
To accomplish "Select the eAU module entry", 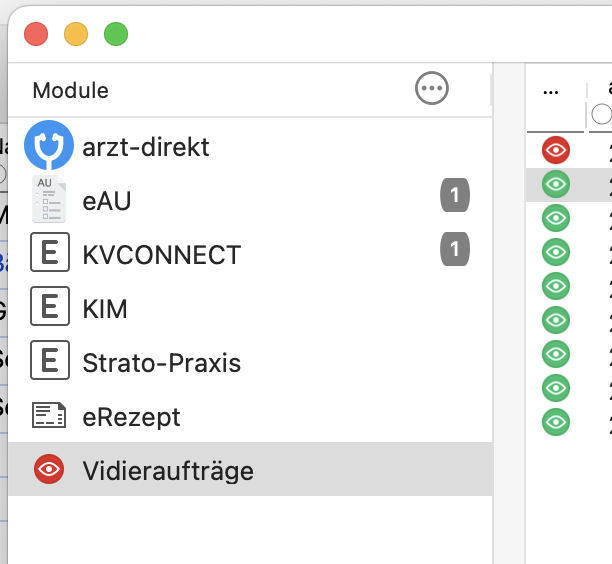I will coord(250,199).
